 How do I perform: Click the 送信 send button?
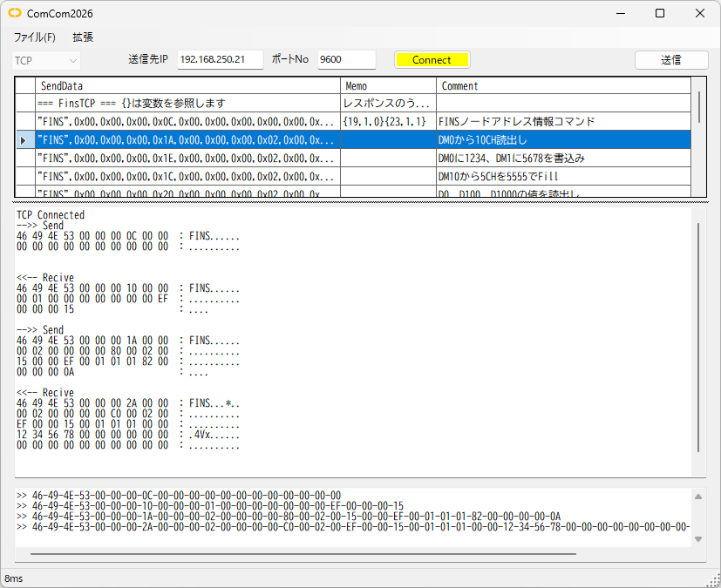tap(671, 60)
